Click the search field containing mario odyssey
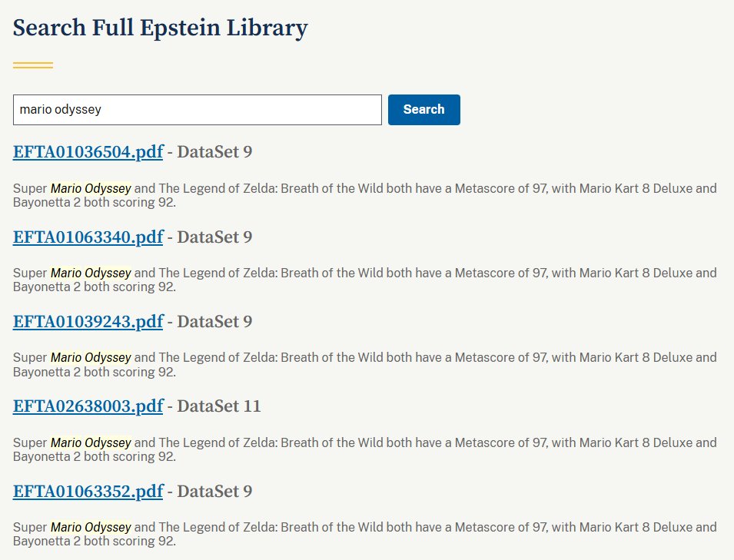The image size is (734, 560). tap(197, 110)
